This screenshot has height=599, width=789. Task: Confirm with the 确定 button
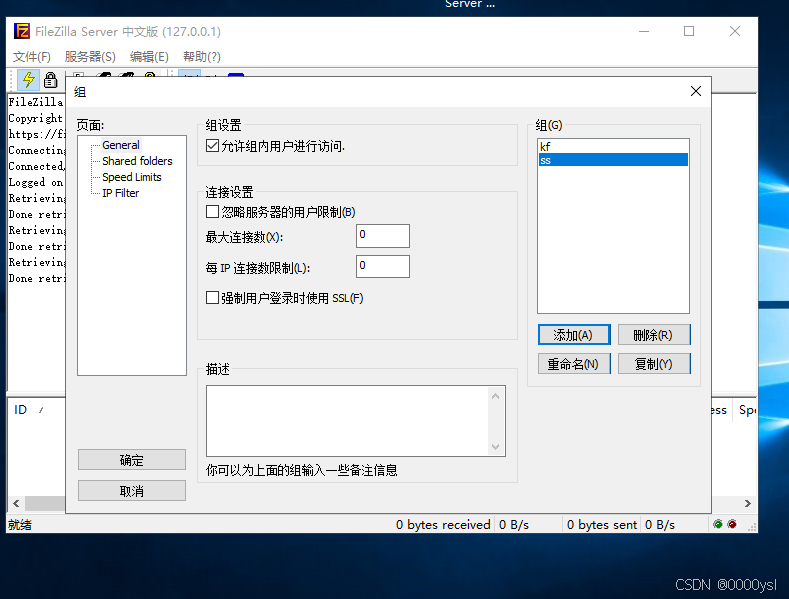tap(132, 460)
